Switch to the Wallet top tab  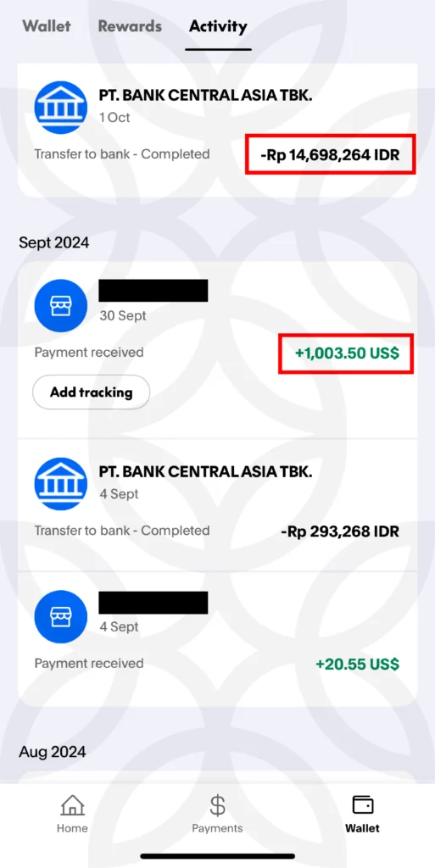click(47, 26)
